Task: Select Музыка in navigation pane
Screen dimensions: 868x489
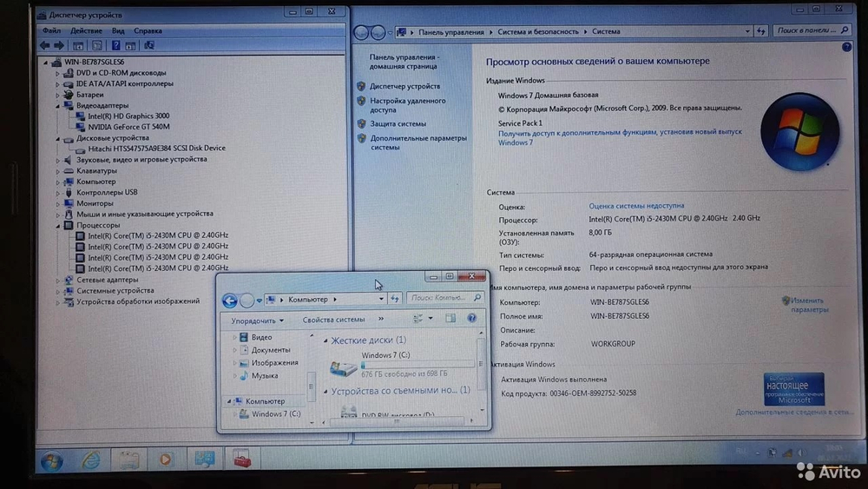Action: (264, 375)
